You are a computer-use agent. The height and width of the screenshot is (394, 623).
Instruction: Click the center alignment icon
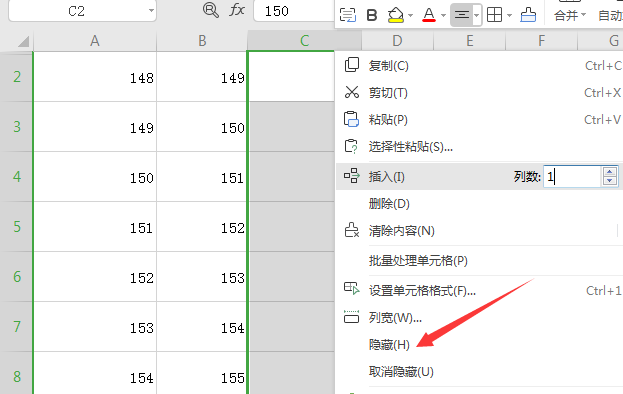tap(461, 15)
